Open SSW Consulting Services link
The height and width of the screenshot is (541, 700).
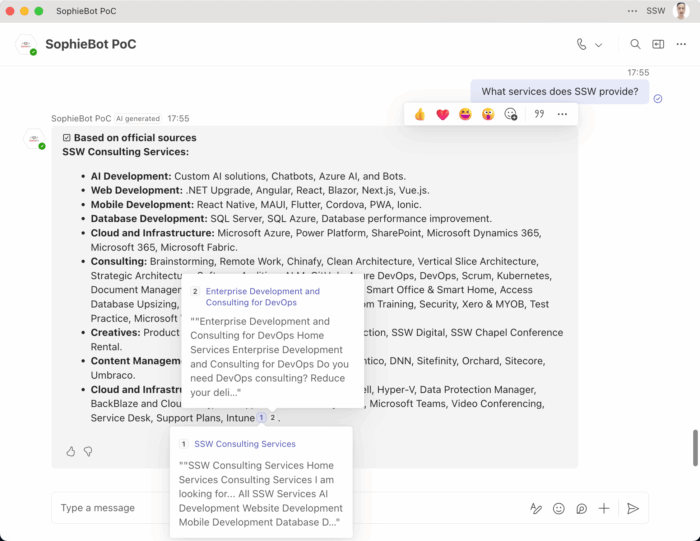(x=245, y=444)
